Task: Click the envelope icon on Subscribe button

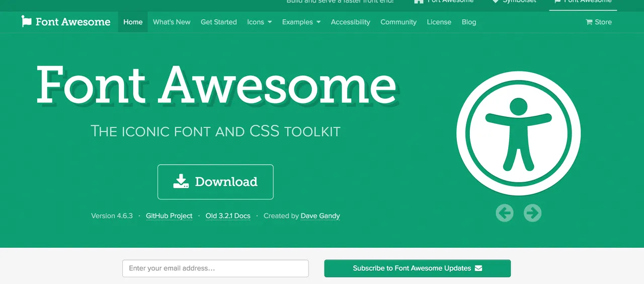Action: (x=478, y=268)
